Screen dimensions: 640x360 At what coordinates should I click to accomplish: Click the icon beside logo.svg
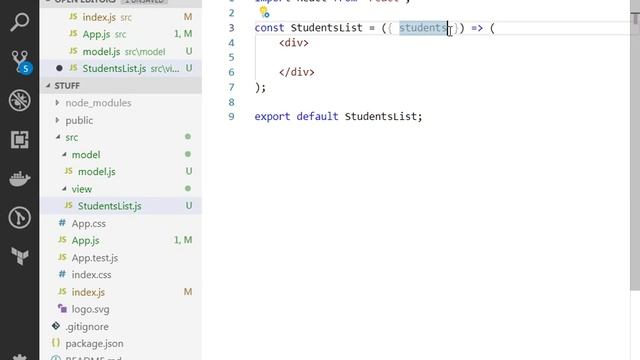click(x=62, y=309)
